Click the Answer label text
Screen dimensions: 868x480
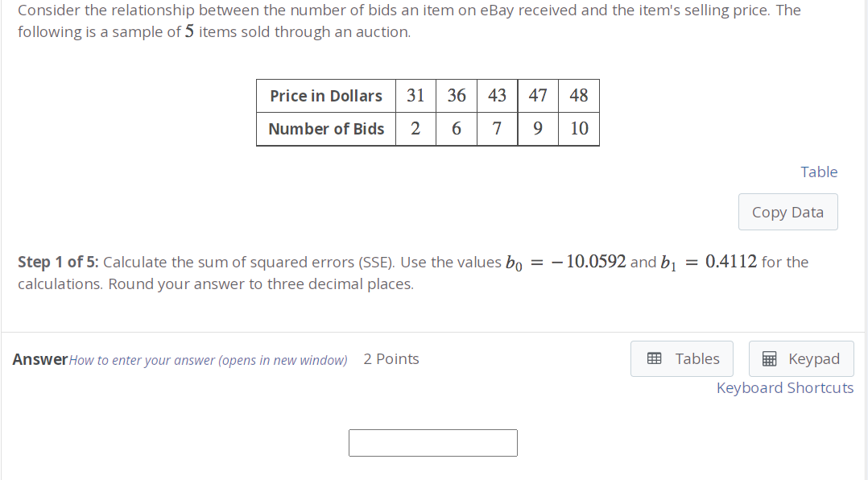click(39, 359)
